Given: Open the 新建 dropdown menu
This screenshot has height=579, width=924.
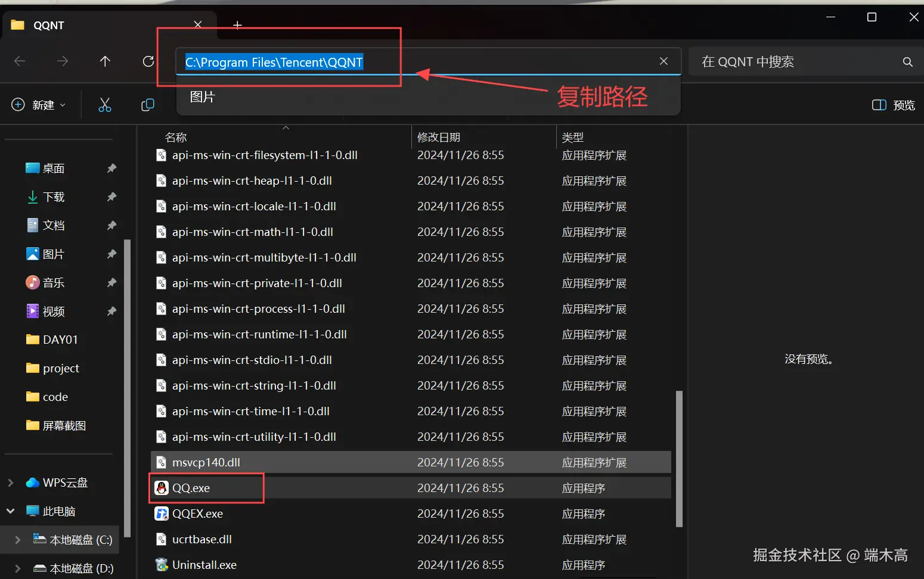Looking at the screenshot, I should tap(38, 105).
